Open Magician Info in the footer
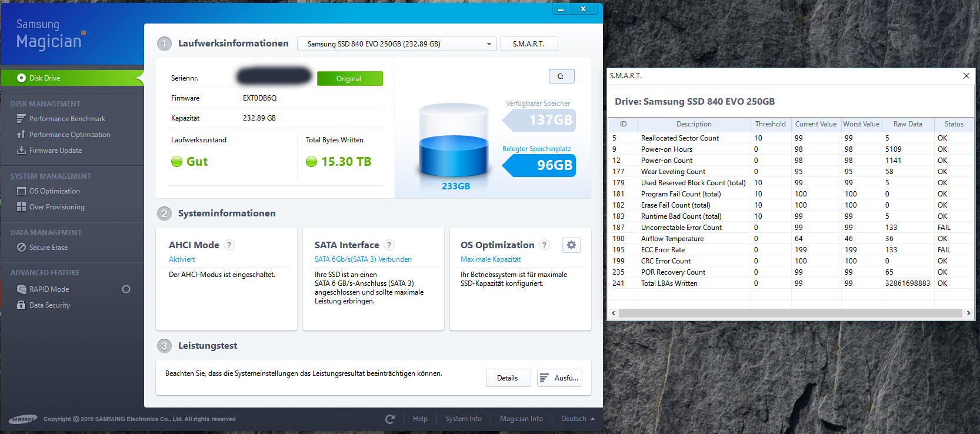The width and height of the screenshot is (980, 434). [521, 419]
